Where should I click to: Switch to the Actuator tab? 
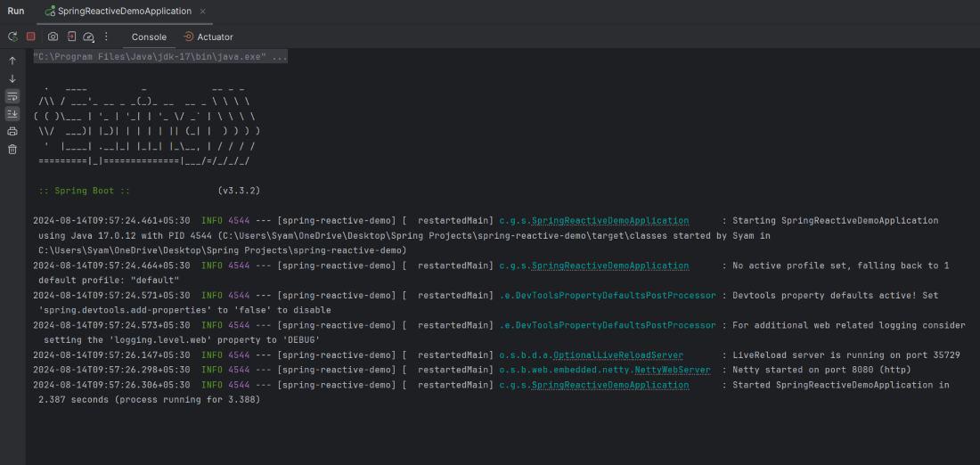pyautogui.click(x=208, y=37)
